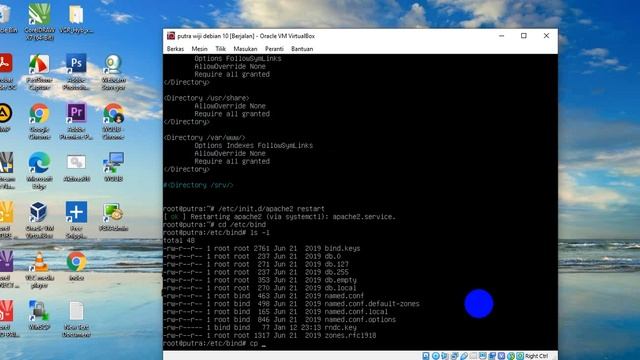The height and width of the screenshot is (360, 640).
Task: Click the network adapter icon in VirtualBox status bar
Action: point(454,356)
